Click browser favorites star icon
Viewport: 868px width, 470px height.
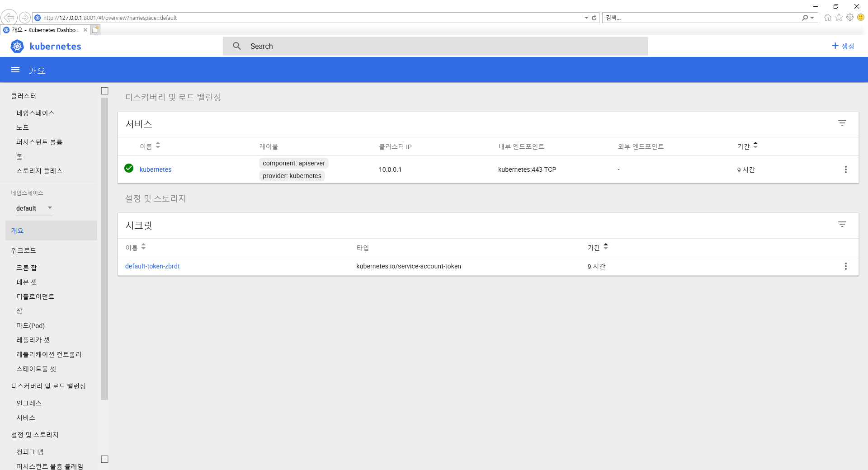click(839, 17)
